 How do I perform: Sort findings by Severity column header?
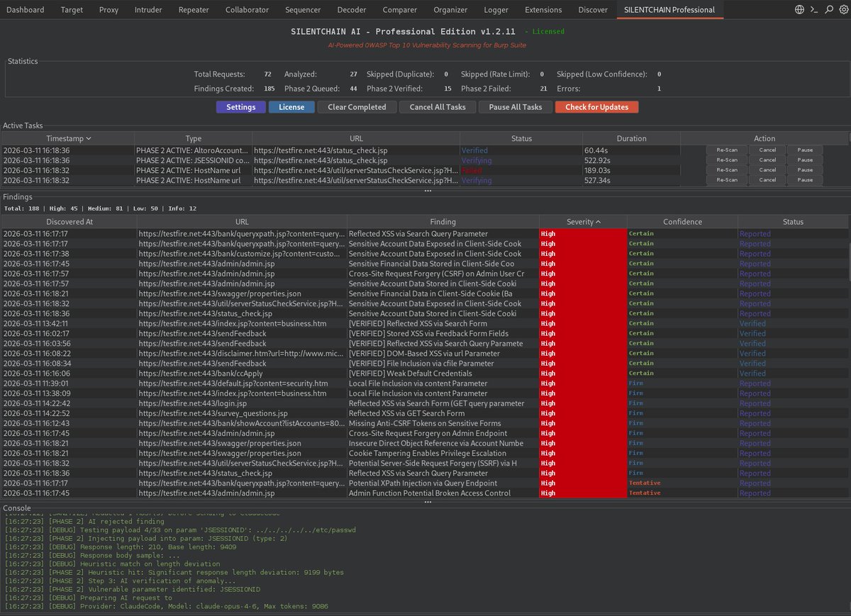[x=584, y=222]
